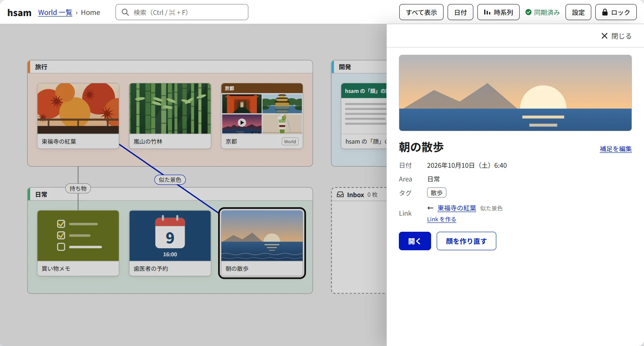Image resolution: width=644 pixels, height=346 pixels.
Task: Click 顔を作り直す button
Action: click(x=466, y=241)
